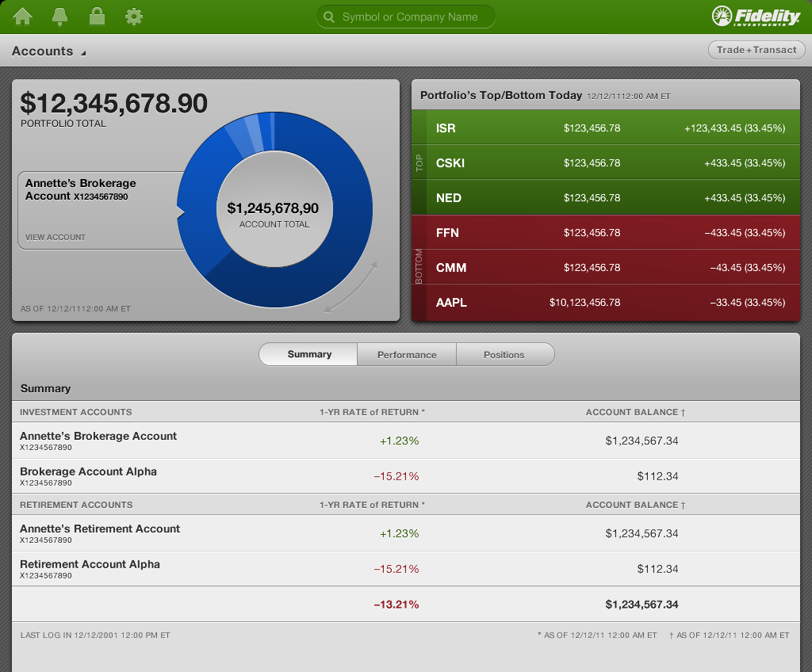Click the AAPL value $10,123,456.78
The image size is (812, 672).
click(x=584, y=303)
